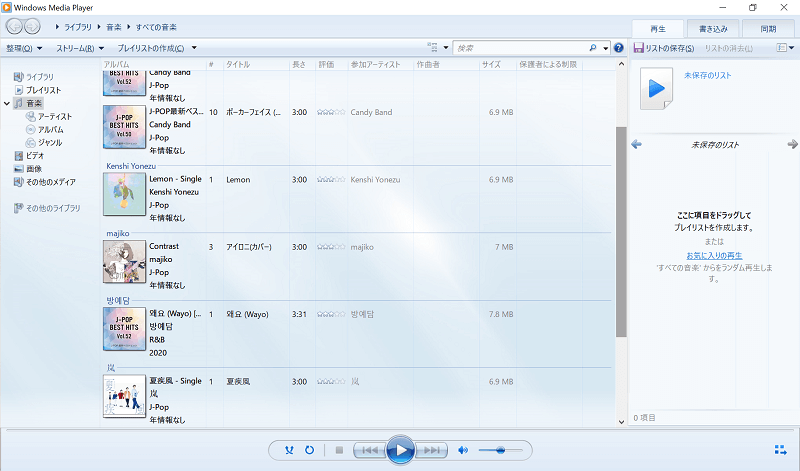Switch to the 書き込み tab
The image size is (800, 471).
click(x=713, y=29)
